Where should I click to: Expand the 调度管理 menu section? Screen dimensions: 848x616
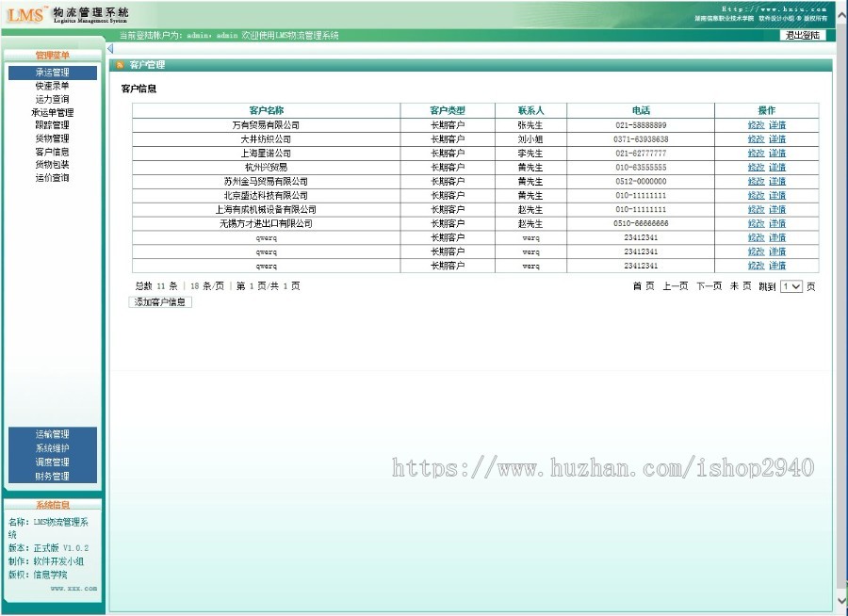(53, 462)
